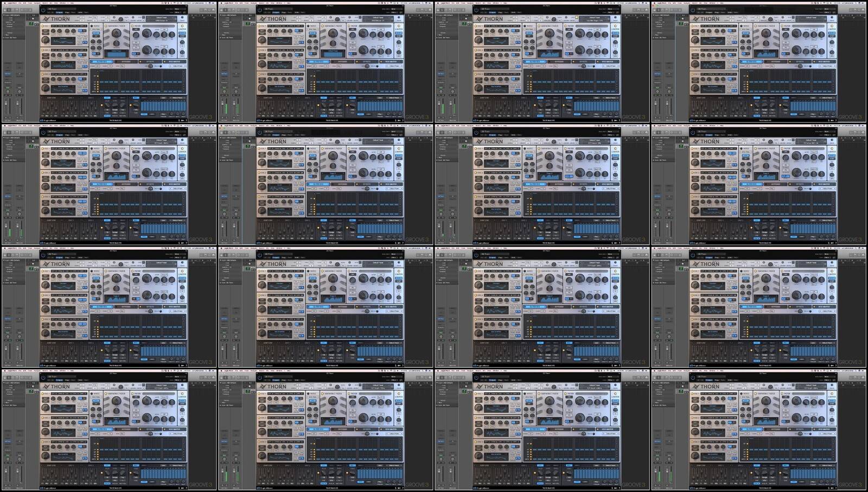The height and width of the screenshot is (492, 868).
Task: Toggle LIMITER power in the seventh frame
Action: [x=616, y=148]
